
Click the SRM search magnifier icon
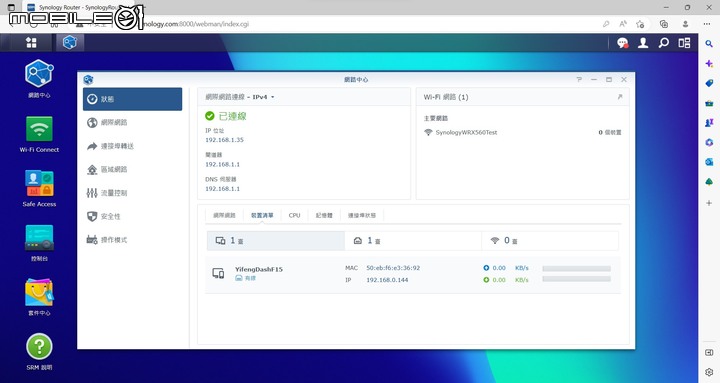664,43
